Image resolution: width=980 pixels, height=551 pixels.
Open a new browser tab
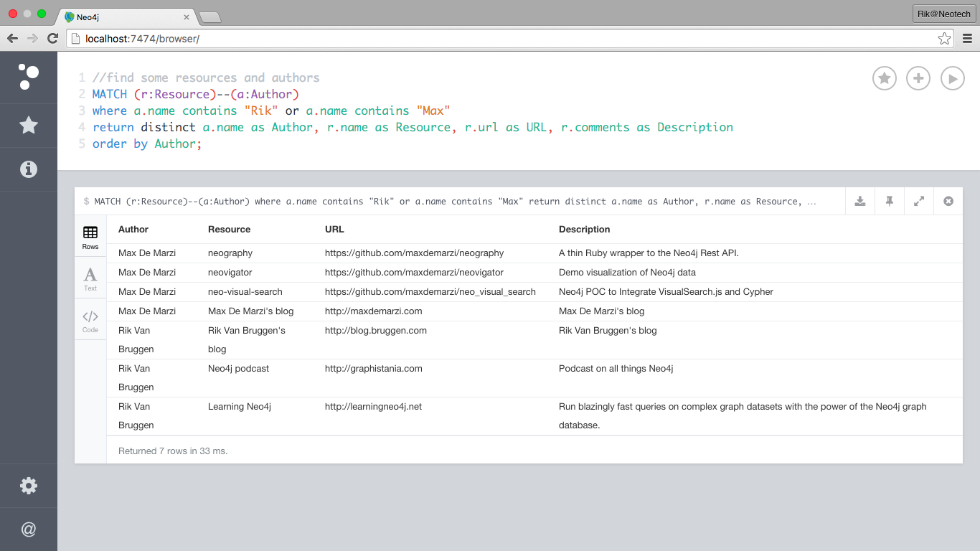[209, 17]
